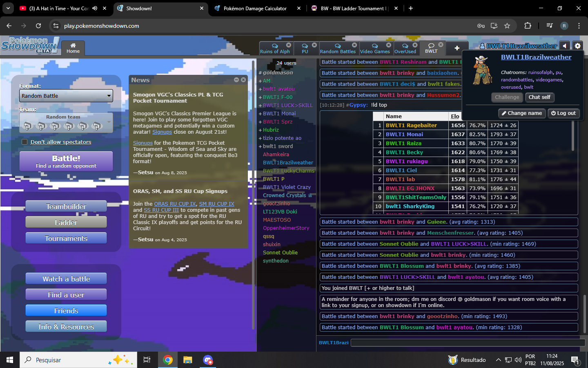Open the SS RU CUP III link
588x368 pixels.
(x=161, y=210)
